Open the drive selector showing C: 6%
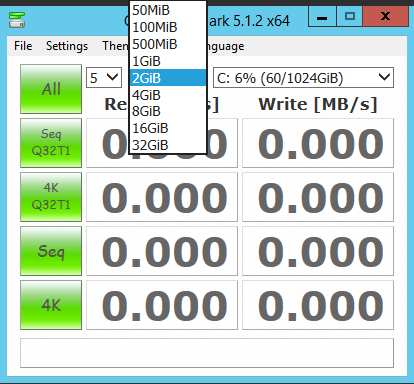This screenshot has width=414, height=384. pos(303,78)
